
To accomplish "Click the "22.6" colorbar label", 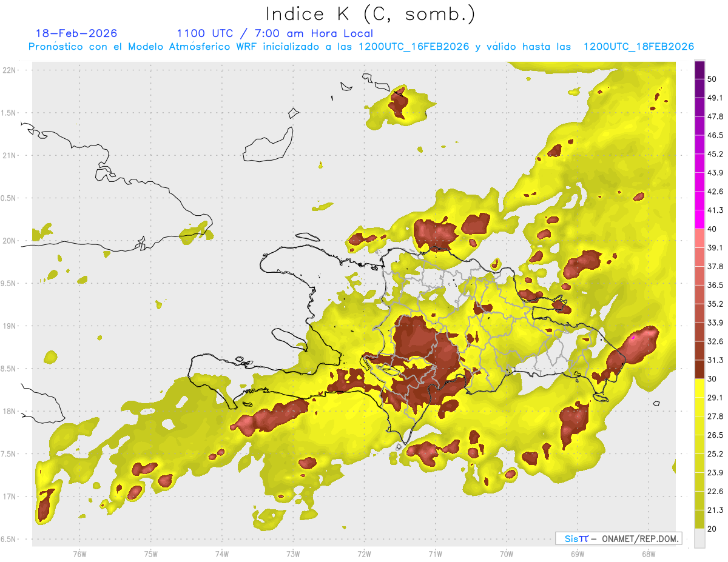I will (x=716, y=491).
